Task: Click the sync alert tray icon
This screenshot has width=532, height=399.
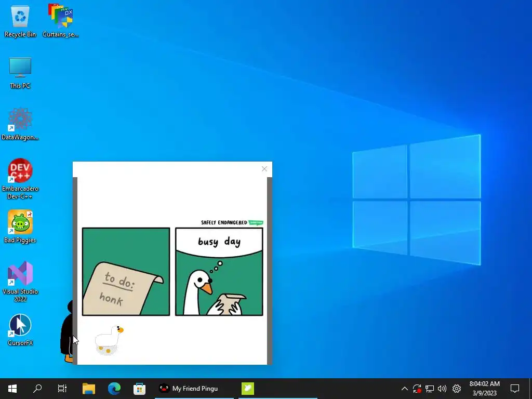Action: (417, 389)
